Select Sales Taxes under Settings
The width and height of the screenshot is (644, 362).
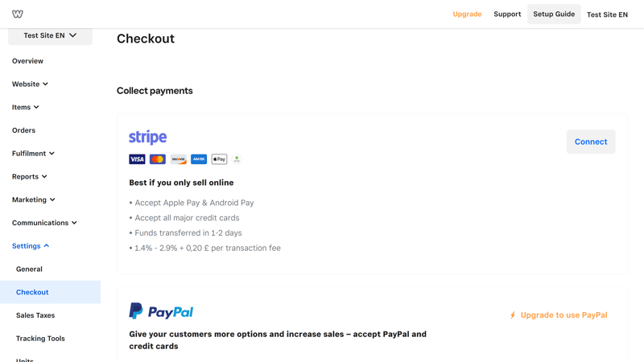pyautogui.click(x=35, y=315)
